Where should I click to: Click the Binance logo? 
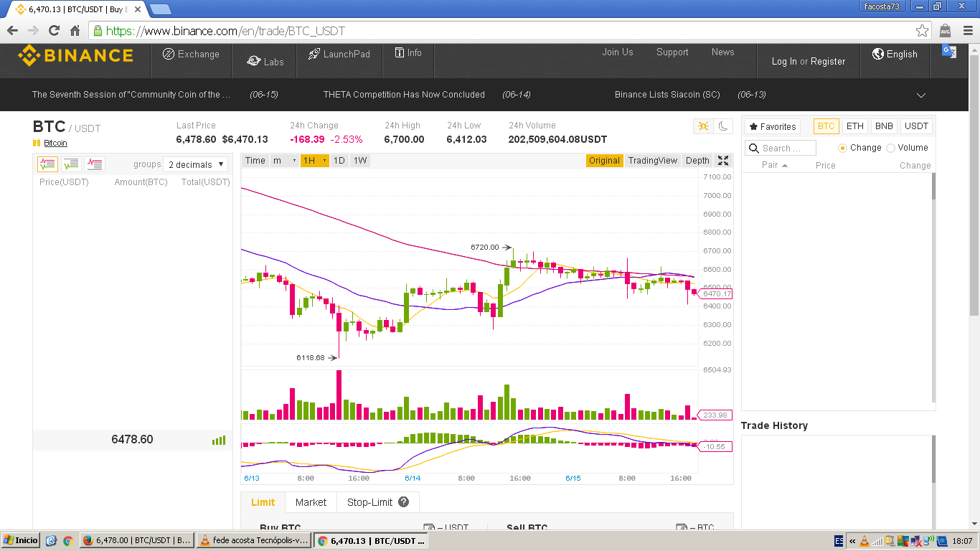[x=76, y=55]
